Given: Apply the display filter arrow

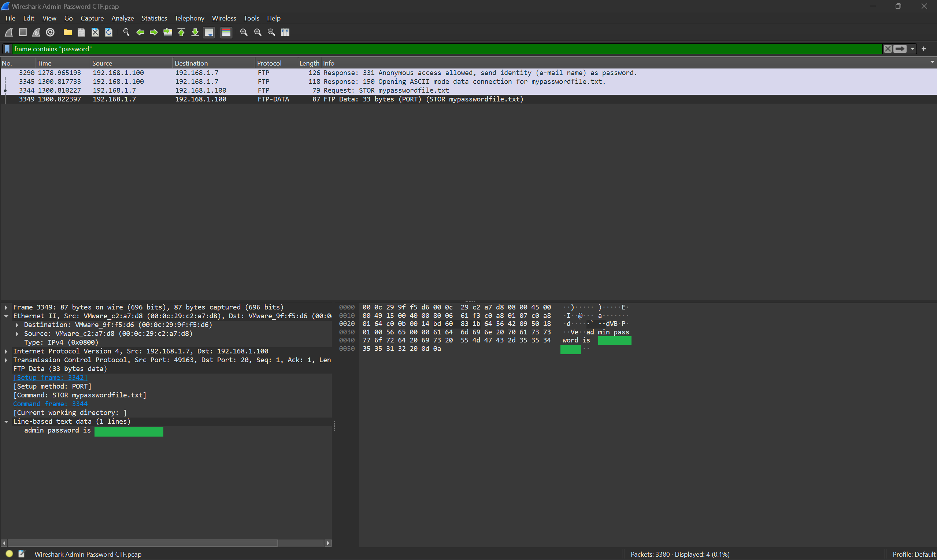Looking at the screenshot, I should tap(900, 49).
